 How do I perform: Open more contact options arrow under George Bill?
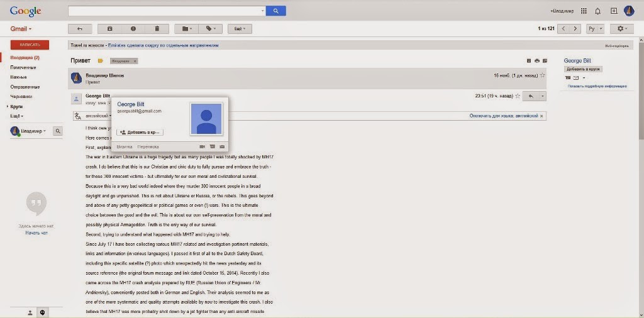pyautogui.click(x=584, y=77)
